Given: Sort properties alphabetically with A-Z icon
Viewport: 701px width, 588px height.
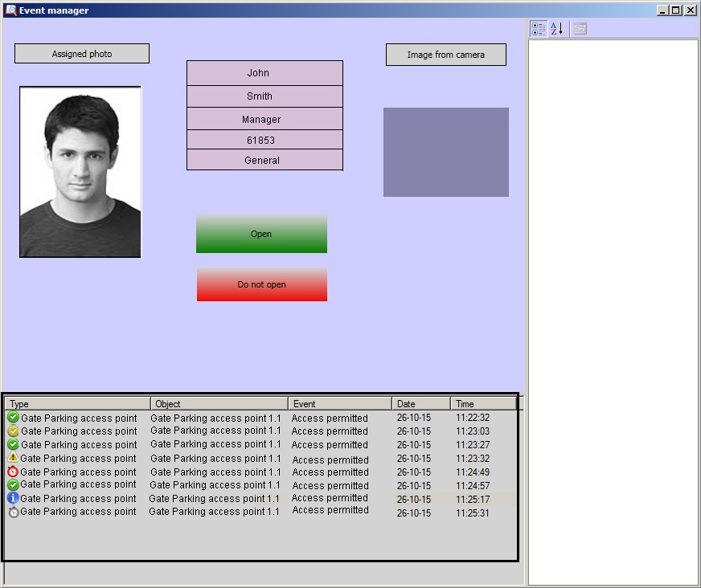Looking at the screenshot, I should pyautogui.click(x=557, y=29).
